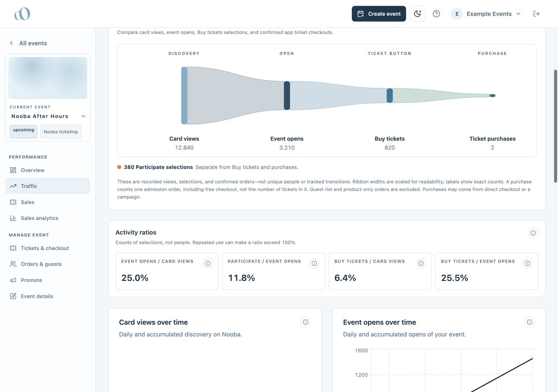Open Promote in the sidebar

48,280
